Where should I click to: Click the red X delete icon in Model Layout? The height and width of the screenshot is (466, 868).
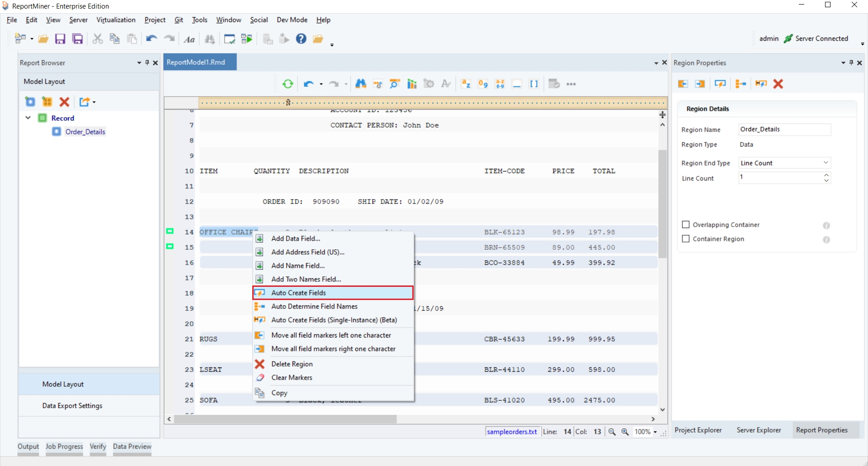(x=65, y=102)
